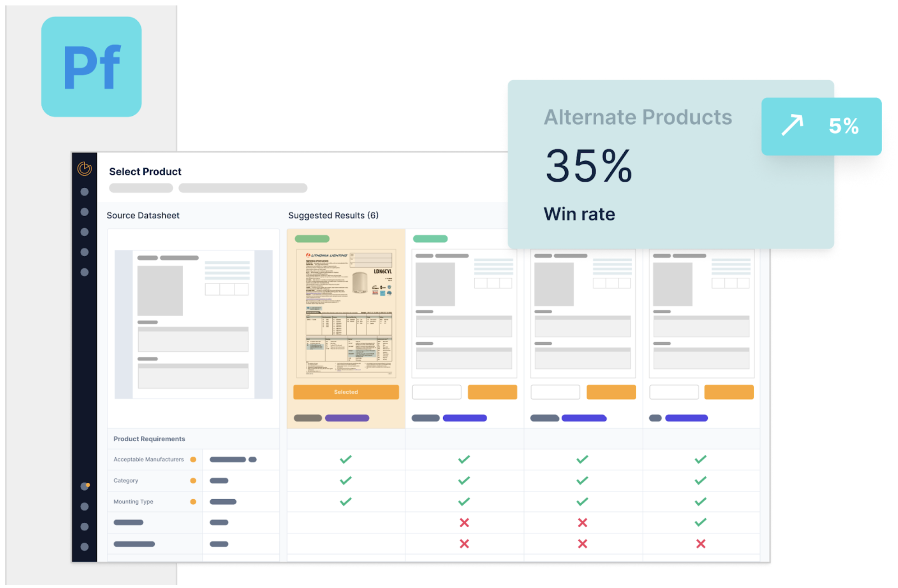Click the Suggested Results (6) heading

pyautogui.click(x=333, y=216)
